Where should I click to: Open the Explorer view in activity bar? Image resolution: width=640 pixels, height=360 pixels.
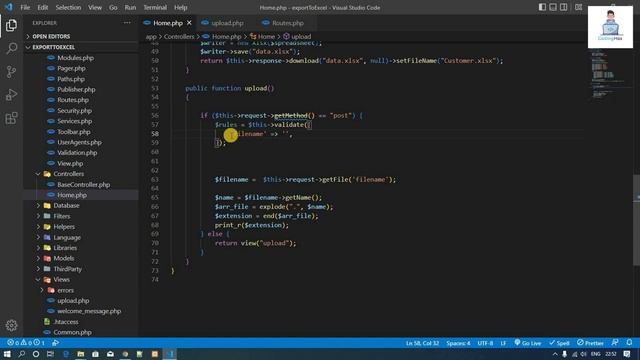click(11, 25)
